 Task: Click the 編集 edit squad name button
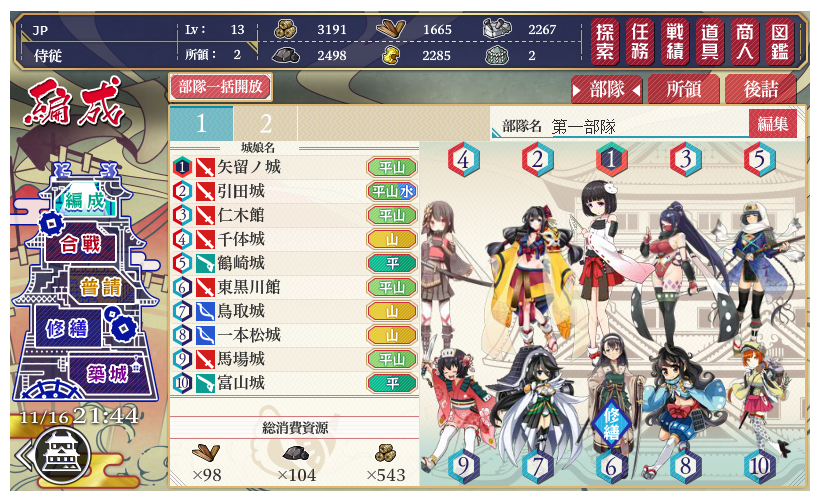coord(773,124)
